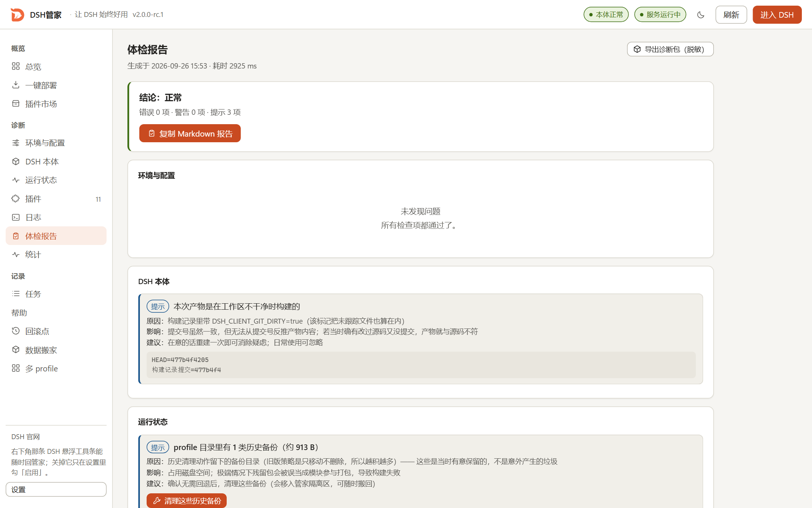Click 导出诊断包 (脱敏) export button
Image resolution: width=812 pixels, height=508 pixels.
click(670, 49)
